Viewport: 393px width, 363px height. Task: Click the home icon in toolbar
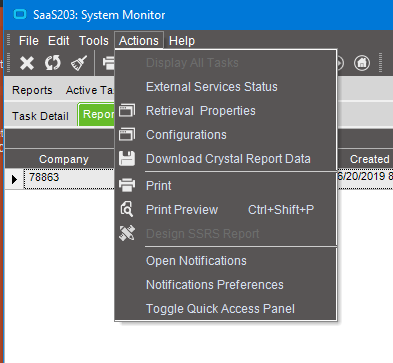click(x=362, y=63)
